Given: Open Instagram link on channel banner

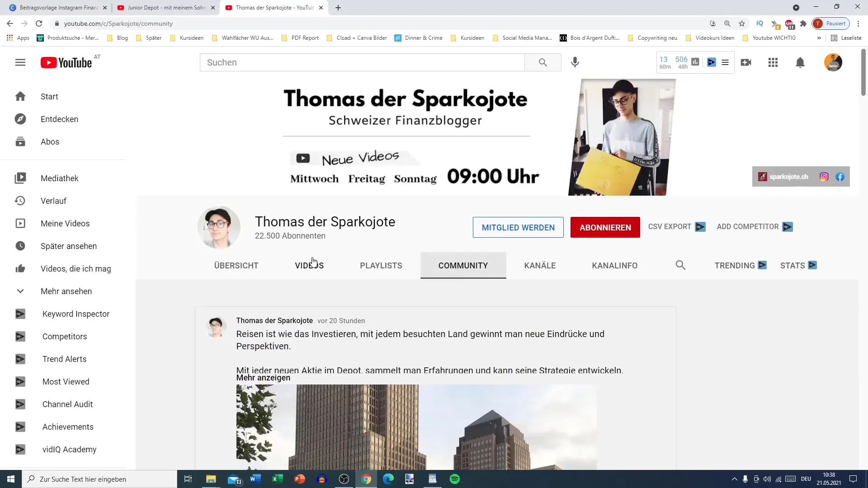Looking at the screenshot, I should pyautogui.click(x=824, y=177).
